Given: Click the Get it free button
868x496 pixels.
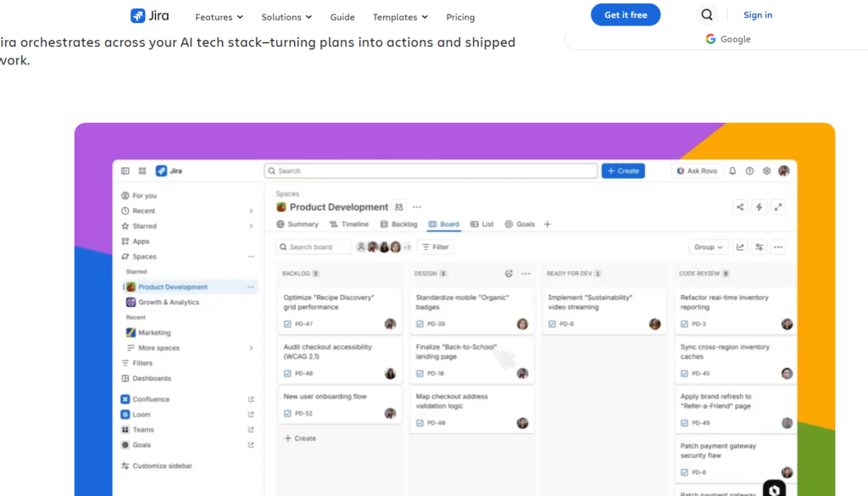Looking at the screenshot, I should coord(626,15).
